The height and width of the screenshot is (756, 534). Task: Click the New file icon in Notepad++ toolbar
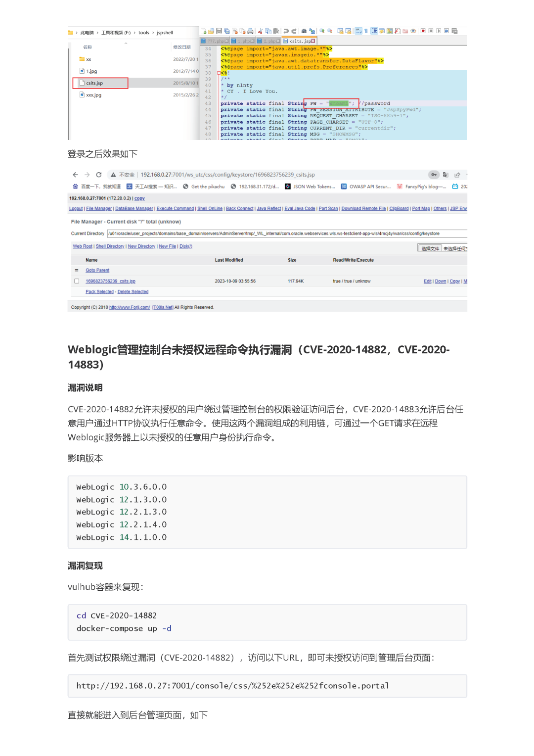204,31
